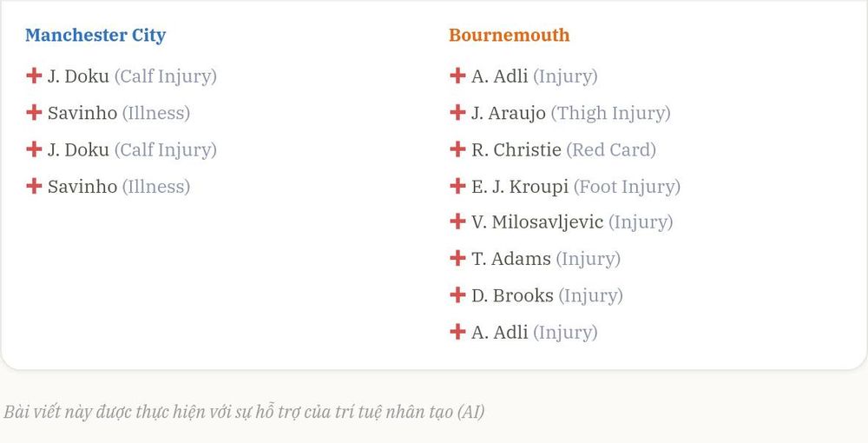Click the red cross of the first J. Doku entry

[x=34, y=76]
